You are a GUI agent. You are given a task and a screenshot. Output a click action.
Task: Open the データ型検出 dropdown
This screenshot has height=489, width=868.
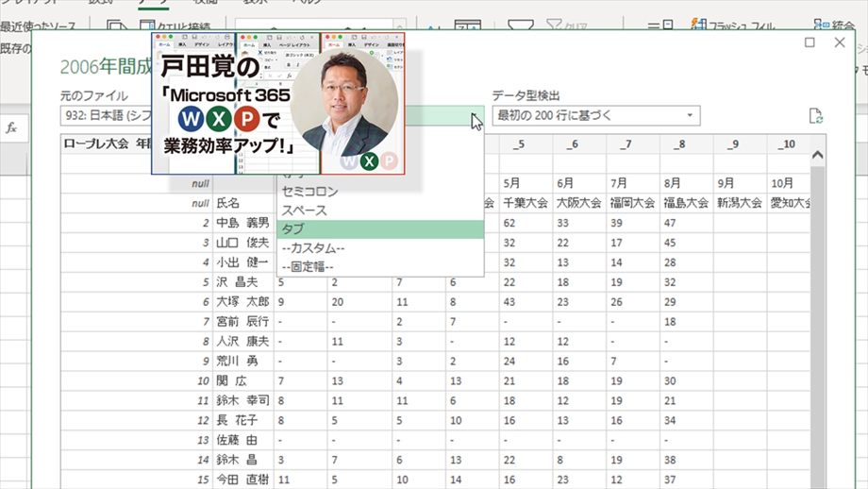[596, 115]
